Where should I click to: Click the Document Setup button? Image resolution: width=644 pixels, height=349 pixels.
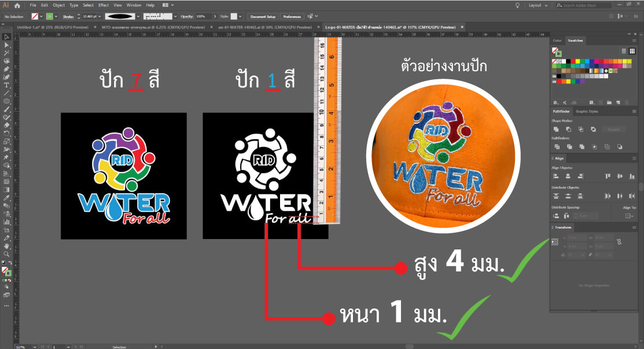tap(263, 16)
